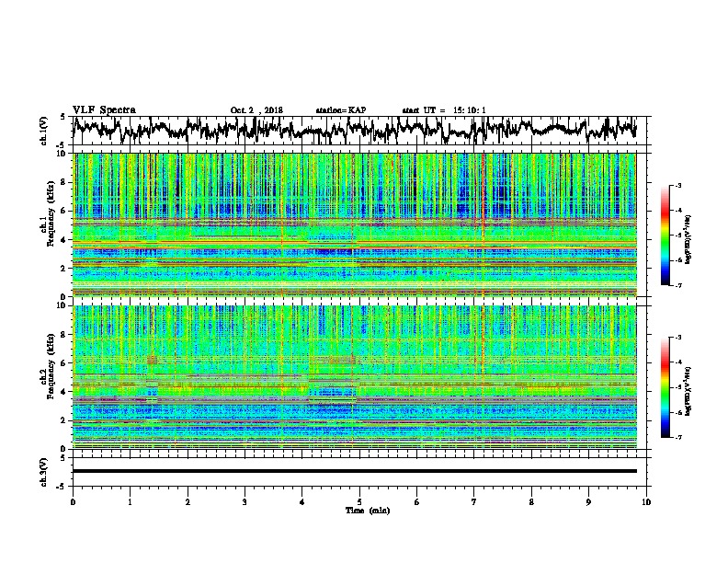The image size is (728, 563).
Task: Click the 'station=KAP' header label
Action: (x=341, y=110)
